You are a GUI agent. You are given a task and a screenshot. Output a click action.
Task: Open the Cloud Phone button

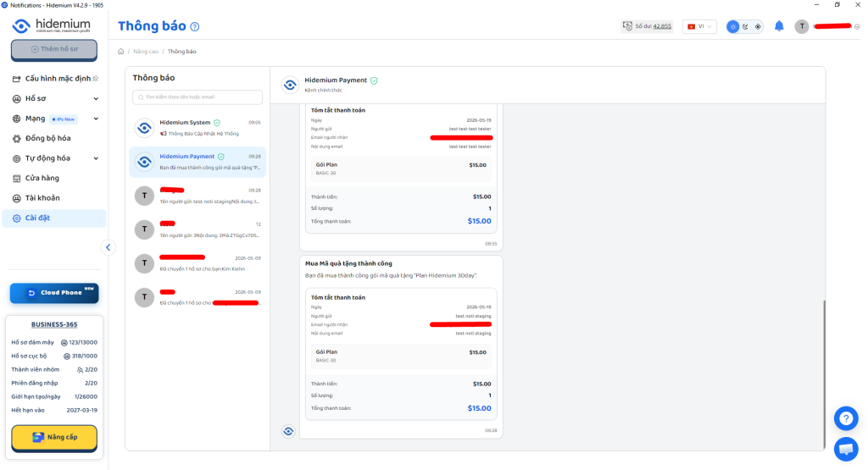54,292
